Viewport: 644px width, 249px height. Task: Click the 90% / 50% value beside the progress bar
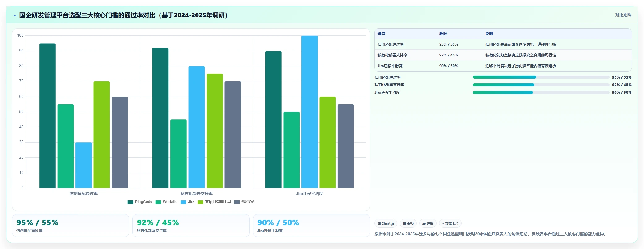(622, 93)
